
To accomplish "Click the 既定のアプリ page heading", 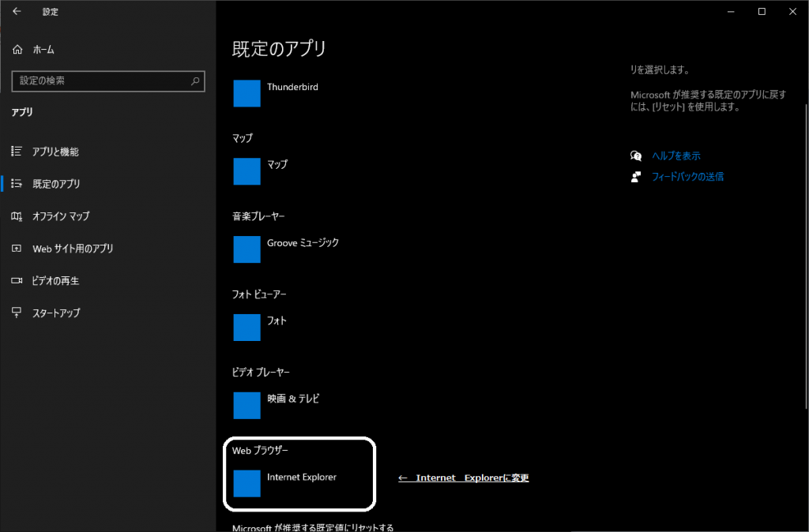I will (x=279, y=49).
